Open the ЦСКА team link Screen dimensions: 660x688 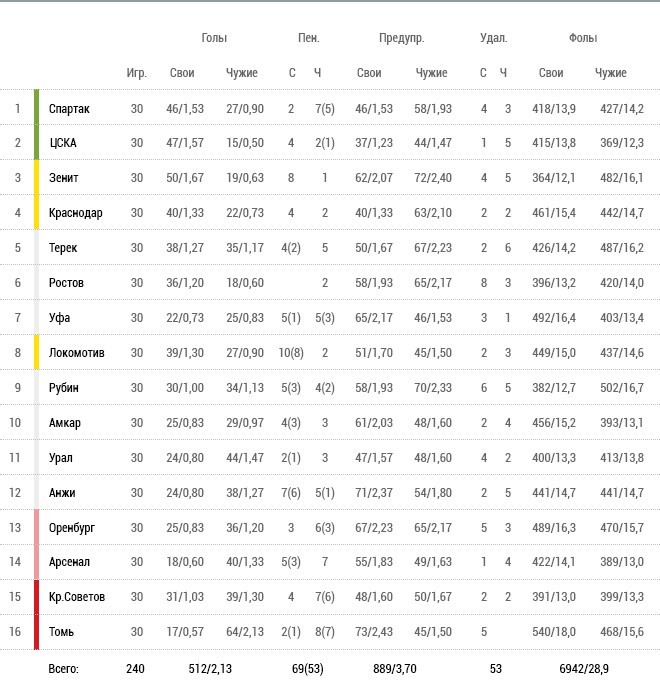click(63, 143)
